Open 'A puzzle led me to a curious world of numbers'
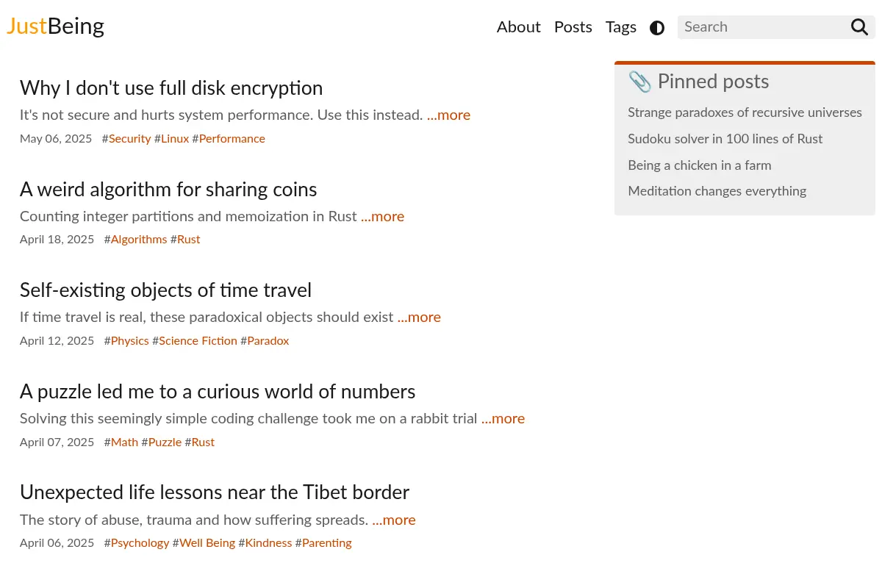Image resolution: width=882 pixels, height=588 pixels. [x=218, y=392]
